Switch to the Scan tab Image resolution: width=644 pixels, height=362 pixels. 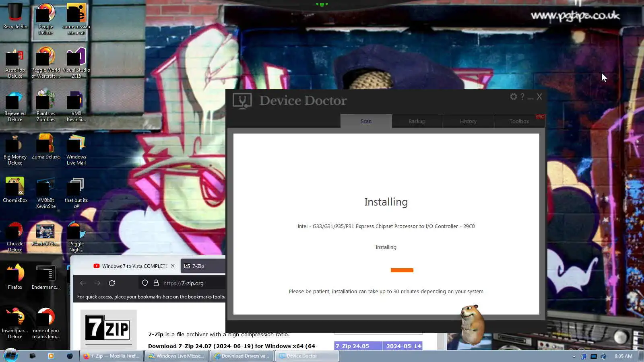tap(366, 121)
